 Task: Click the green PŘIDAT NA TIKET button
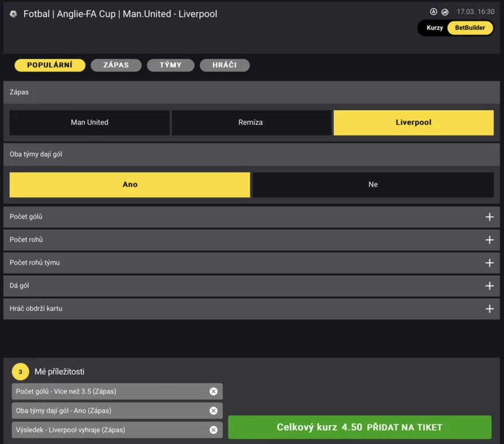[x=360, y=427]
